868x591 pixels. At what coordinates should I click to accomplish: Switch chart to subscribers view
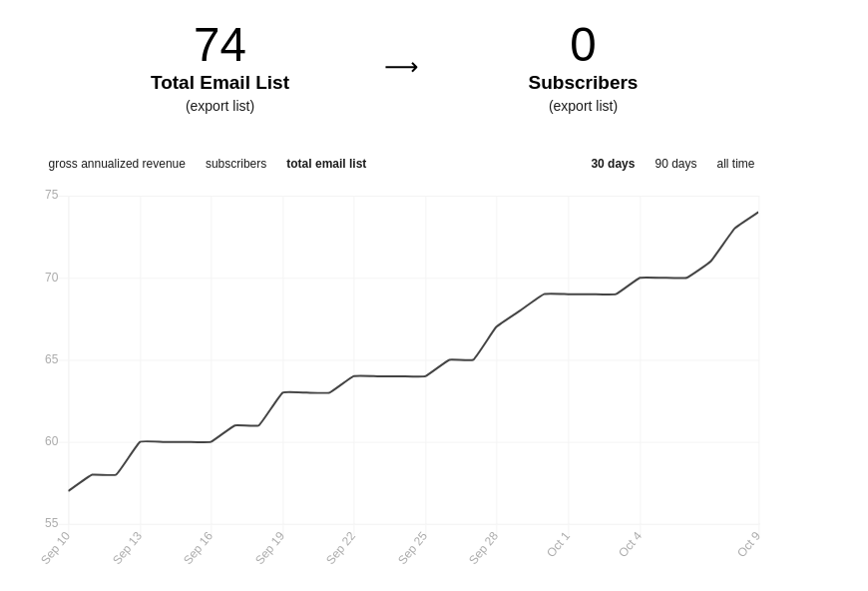pos(235,164)
